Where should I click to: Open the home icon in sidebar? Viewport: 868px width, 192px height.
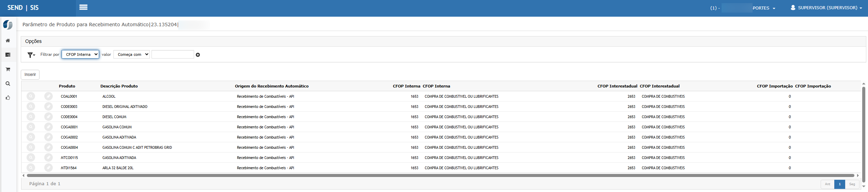click(8, 41)
